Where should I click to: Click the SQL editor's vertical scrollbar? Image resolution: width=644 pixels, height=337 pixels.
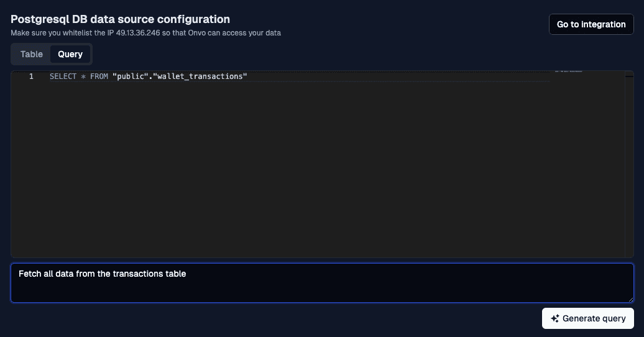click(x=629, y=164)
